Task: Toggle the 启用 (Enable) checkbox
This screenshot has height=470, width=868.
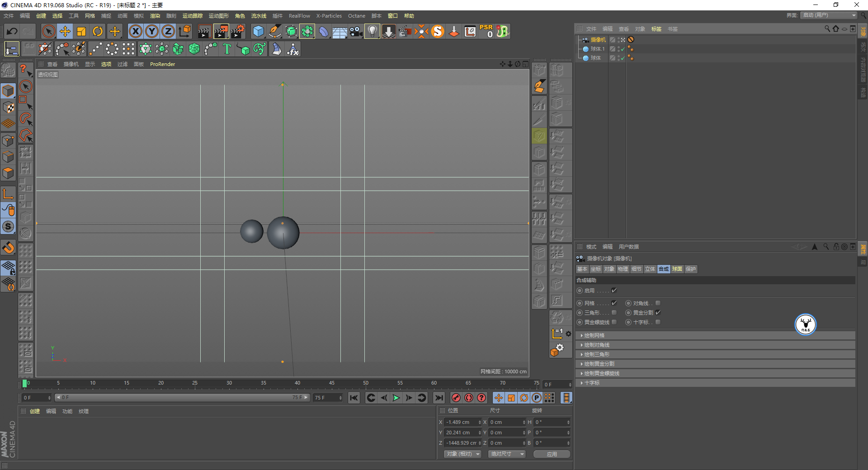Action: point(614,291)
